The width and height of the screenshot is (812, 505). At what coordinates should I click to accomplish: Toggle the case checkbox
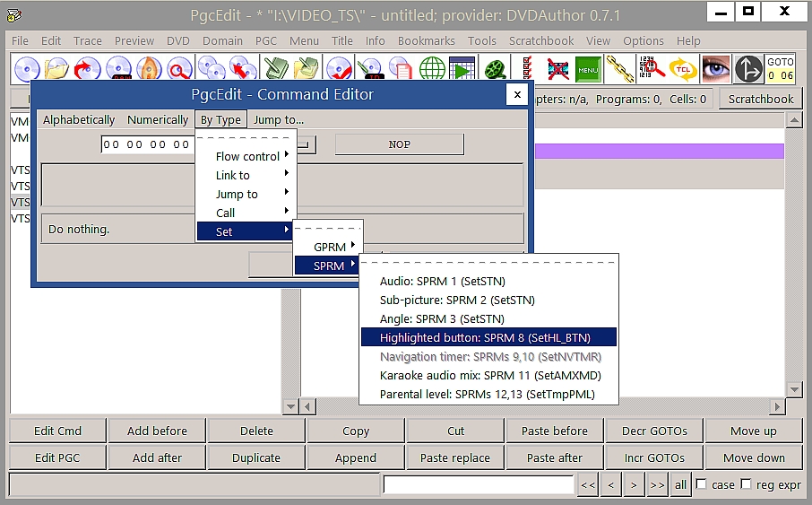(702, 484)
